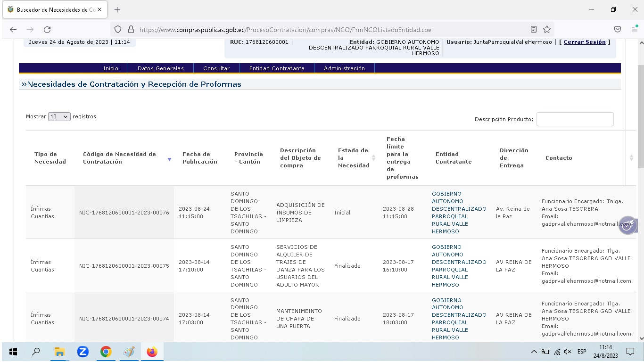The width and height of the screenshot is (644, 362).
Task: Click the Cerrar Sesión link
Action: (585, 42)
